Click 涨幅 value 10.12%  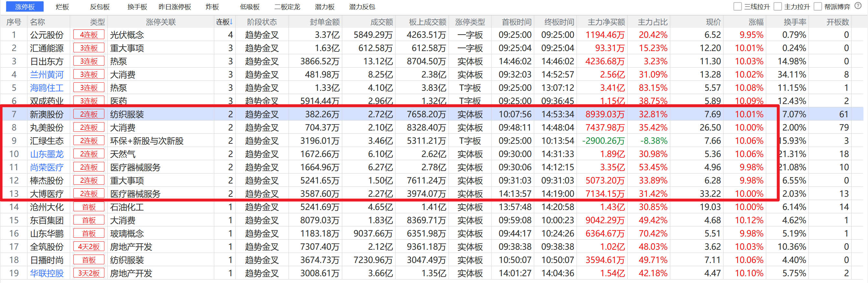[x=749, y=220]
